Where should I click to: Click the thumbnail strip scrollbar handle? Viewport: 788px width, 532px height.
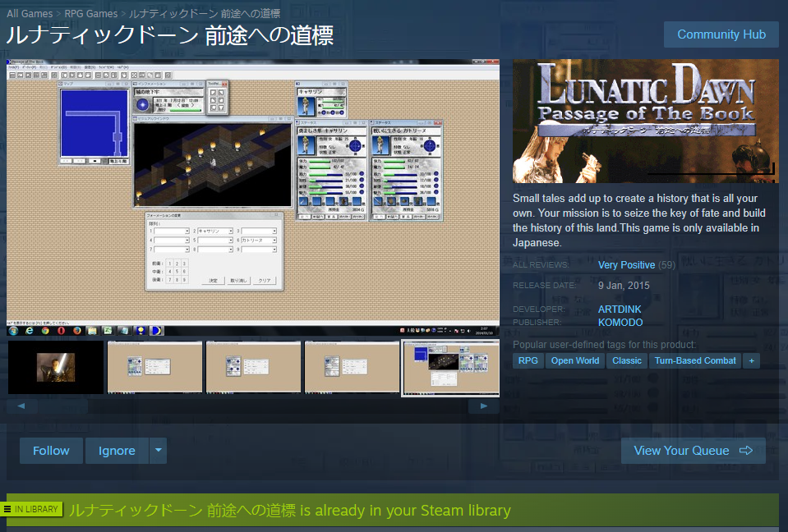tap(62, 406)
